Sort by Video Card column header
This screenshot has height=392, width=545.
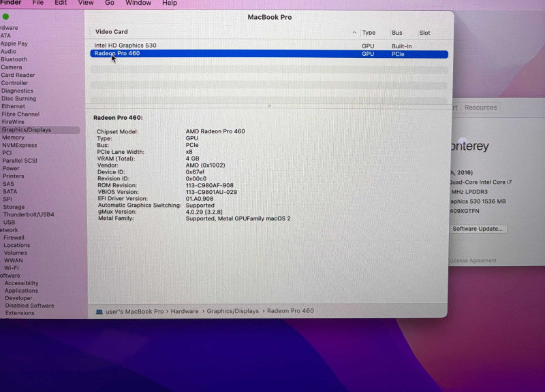point(112,31)
